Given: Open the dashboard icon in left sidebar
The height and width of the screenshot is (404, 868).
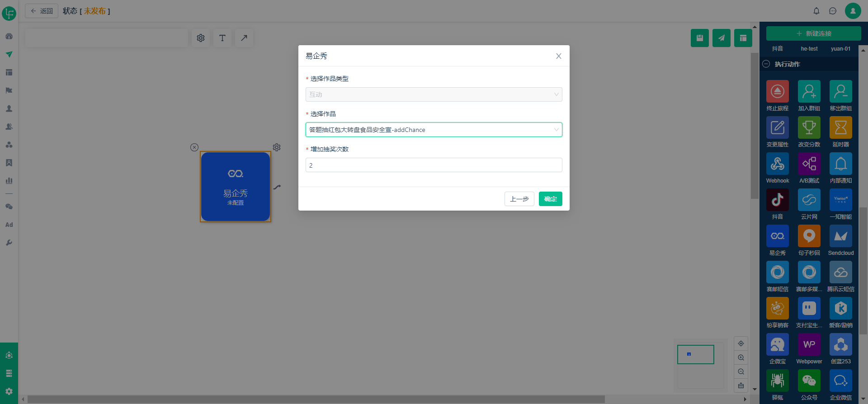Looking at the screenshot, I should tap(9, 36).
